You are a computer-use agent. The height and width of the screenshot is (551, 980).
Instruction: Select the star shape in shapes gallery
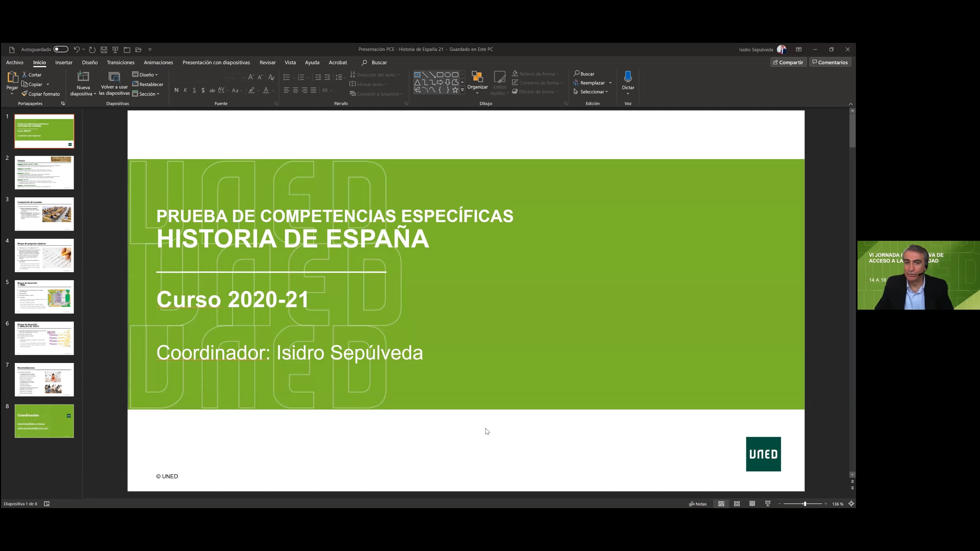(455, 90)
